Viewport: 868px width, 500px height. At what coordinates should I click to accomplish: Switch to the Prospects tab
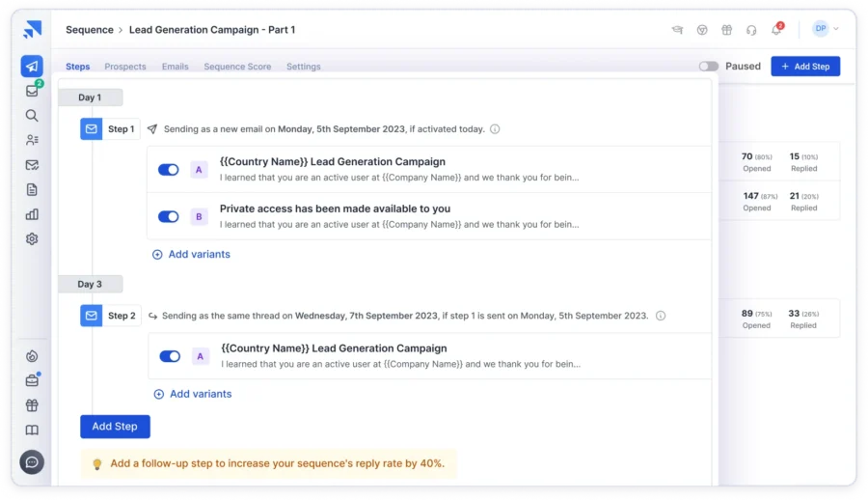pyautogui.click(x=125, y=67)
